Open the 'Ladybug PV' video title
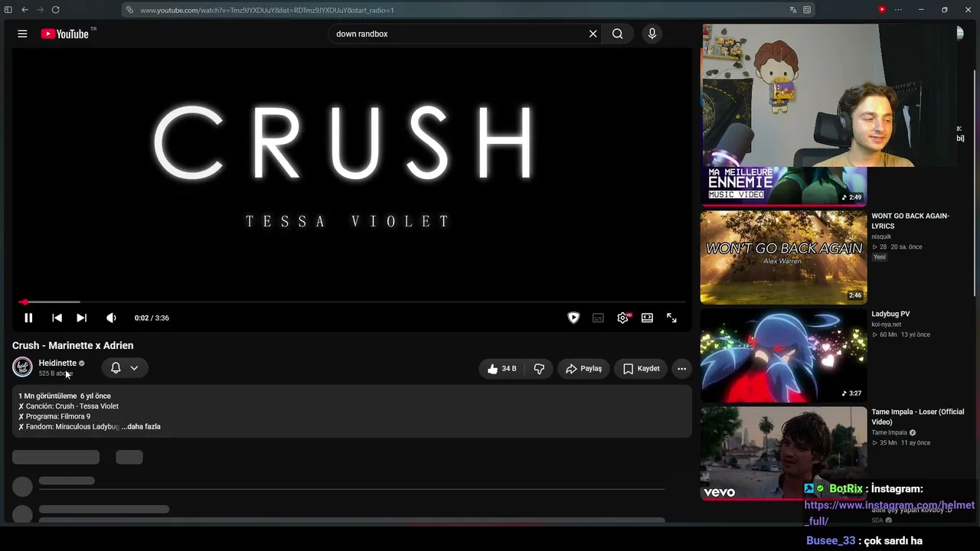This screenshot has height=551, width=980. (890, 314)
